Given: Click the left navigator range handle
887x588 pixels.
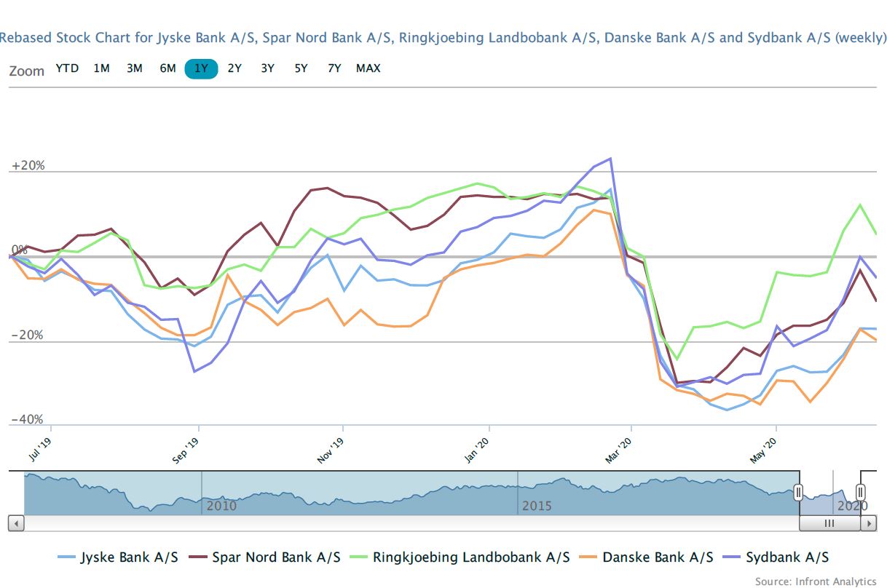Looking at the screenshot, I should [x=798, y=493].
